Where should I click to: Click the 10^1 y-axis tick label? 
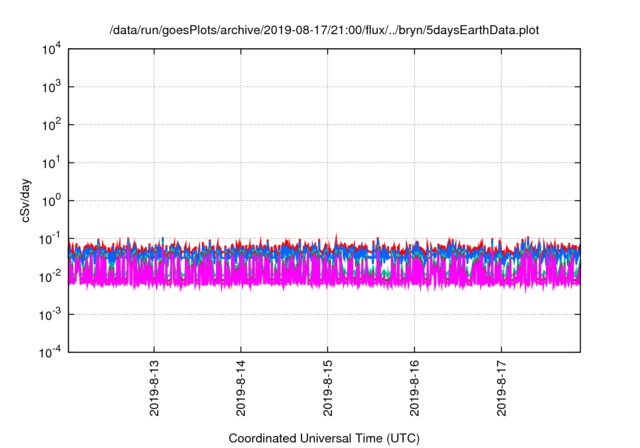(51, 163)
